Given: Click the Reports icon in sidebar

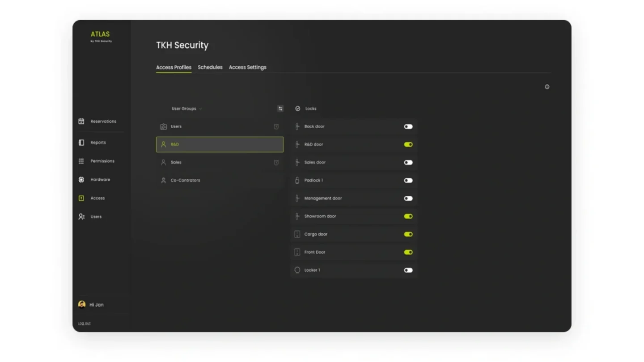Looking at the screenshot, I should pos(81,143).
